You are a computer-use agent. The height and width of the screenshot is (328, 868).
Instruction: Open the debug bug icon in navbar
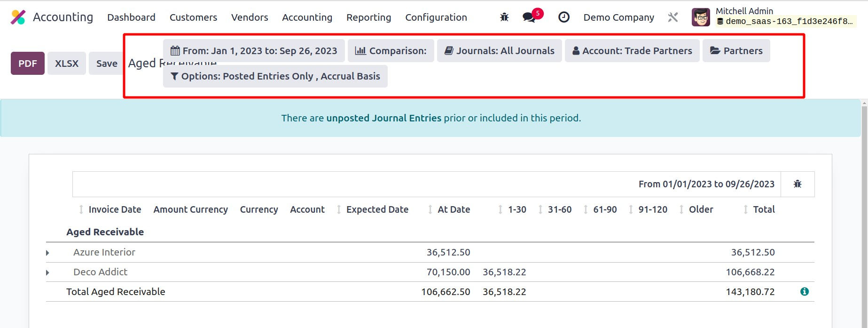pos(504,17)
